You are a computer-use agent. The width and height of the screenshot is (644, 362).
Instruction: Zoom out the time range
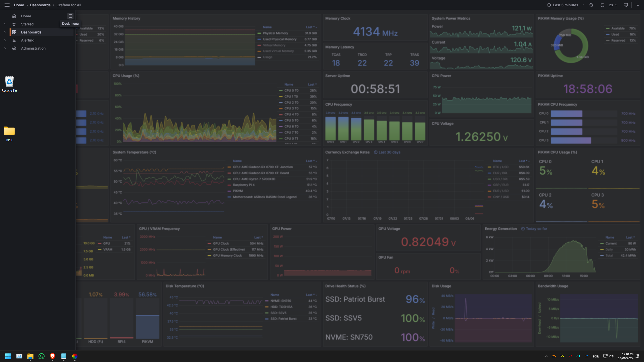click(591, 5)
